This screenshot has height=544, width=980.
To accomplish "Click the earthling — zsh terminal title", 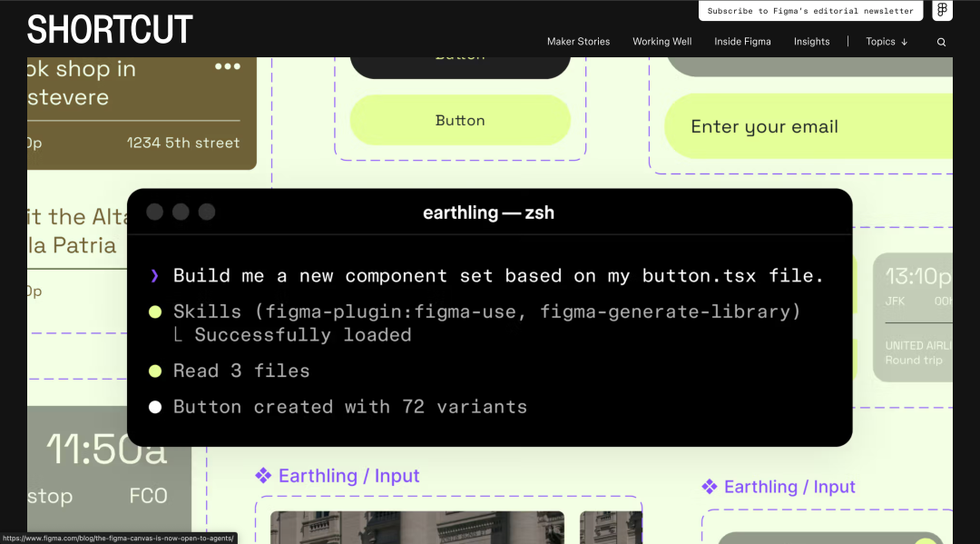I will [x=489, y=213].
